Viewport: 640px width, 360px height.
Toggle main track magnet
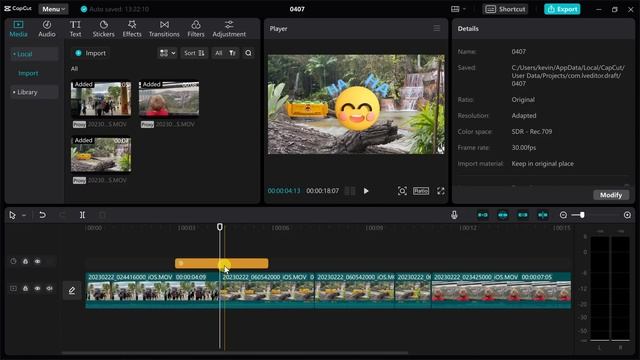[483, 215]
